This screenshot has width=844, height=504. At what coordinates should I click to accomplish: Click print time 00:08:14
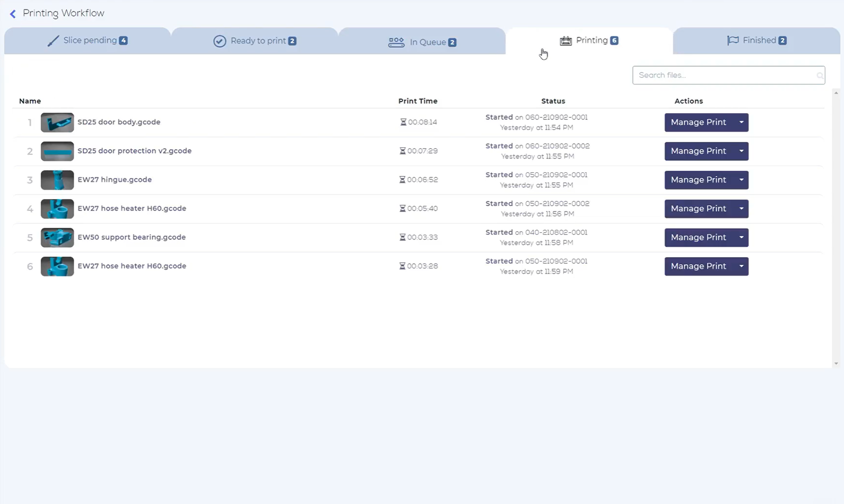click(x=422, y=122)
